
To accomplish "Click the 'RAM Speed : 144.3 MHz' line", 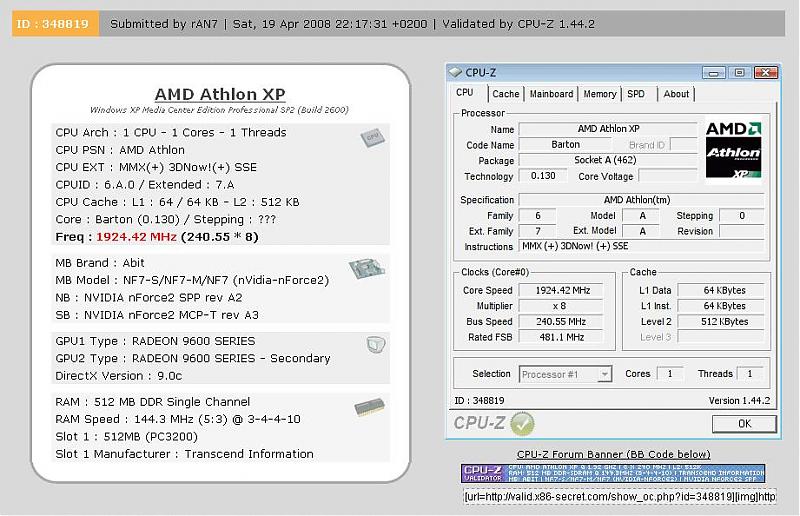I will point(178,419).
